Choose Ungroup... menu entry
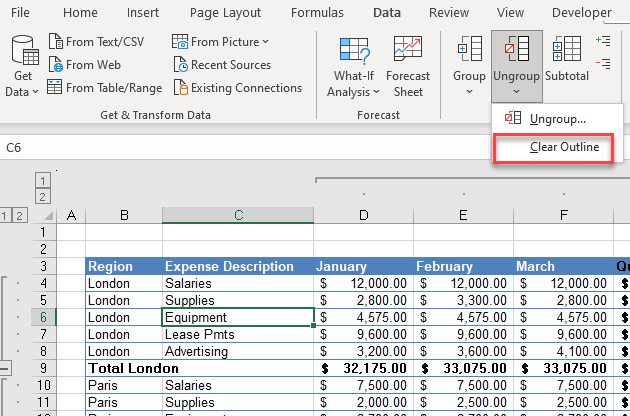Image resolution: width=630 pixels, height=416 pixels. point(557,119)
